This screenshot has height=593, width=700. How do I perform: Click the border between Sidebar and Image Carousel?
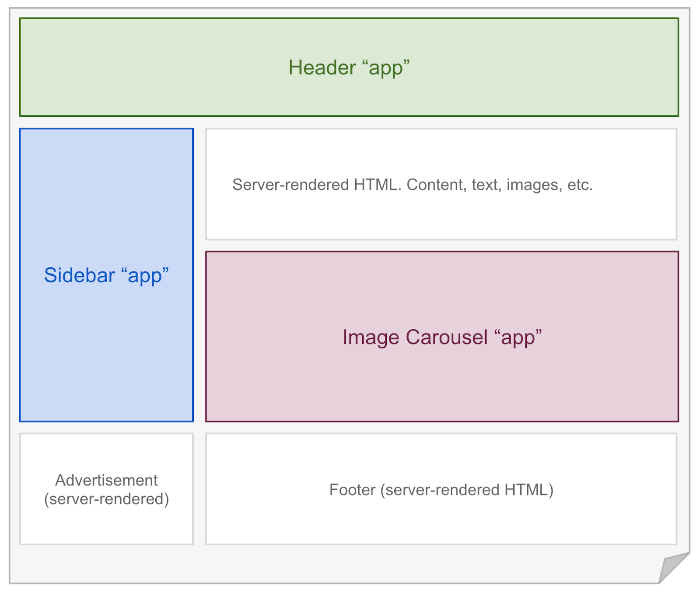click(x=199, y=337)
